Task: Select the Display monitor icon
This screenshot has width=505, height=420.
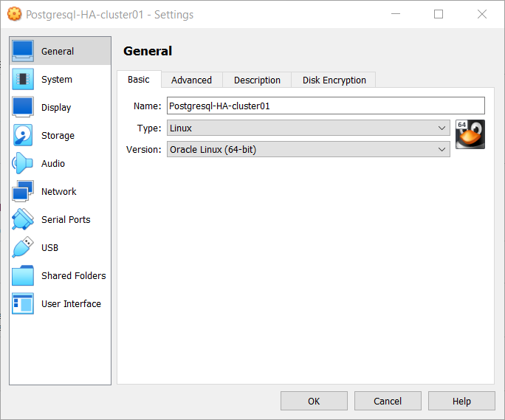Action: click(23, 108)
